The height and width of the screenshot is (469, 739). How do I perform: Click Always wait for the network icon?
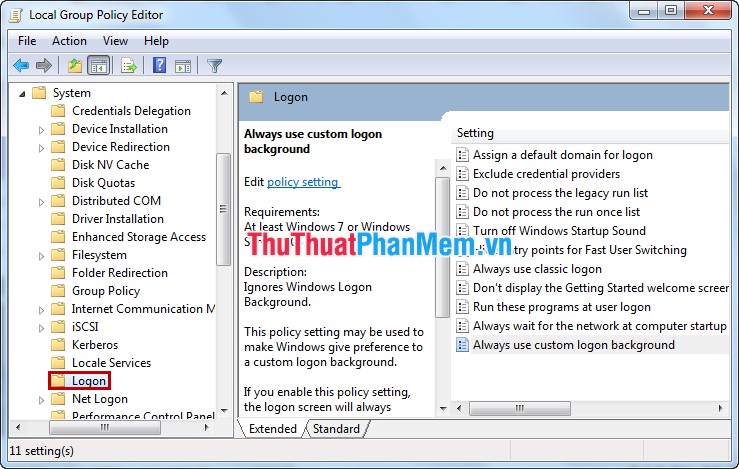462,326
